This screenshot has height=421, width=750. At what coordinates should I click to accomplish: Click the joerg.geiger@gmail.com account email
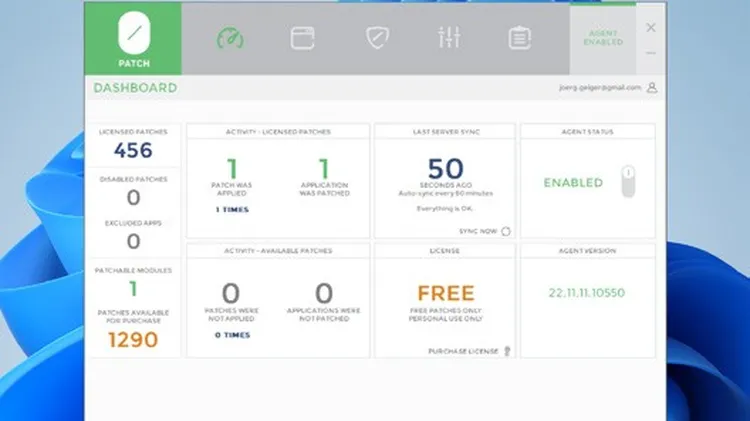click(x=599, y=88)
